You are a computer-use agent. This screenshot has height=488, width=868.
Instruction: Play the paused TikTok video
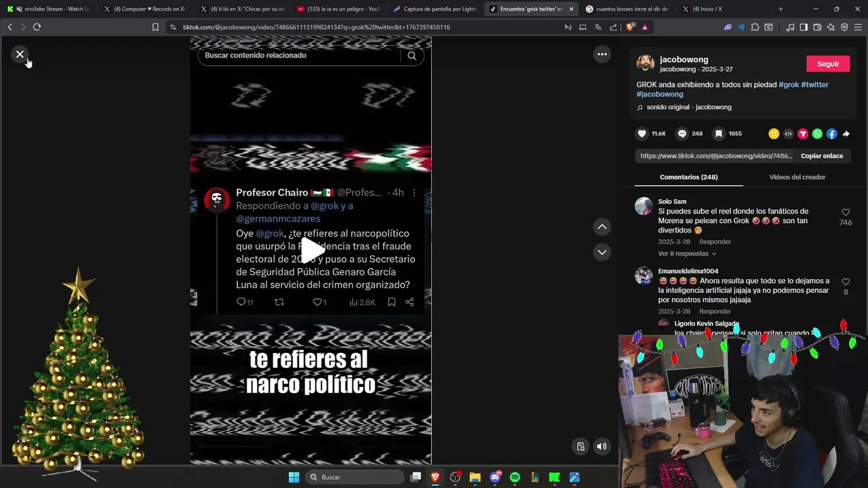[311, 250]
